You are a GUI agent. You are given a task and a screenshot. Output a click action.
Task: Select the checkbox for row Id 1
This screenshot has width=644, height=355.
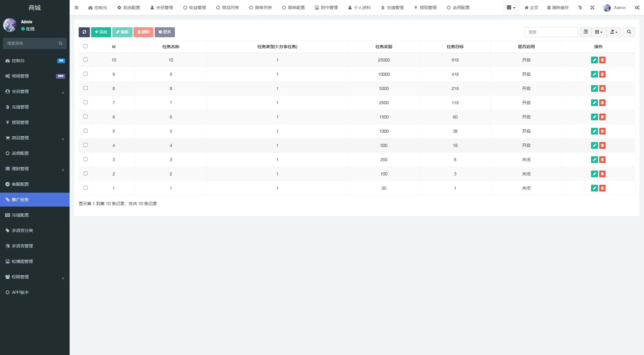(85, 188)
